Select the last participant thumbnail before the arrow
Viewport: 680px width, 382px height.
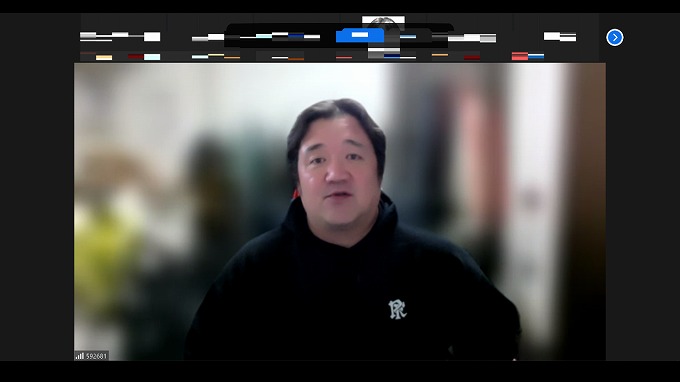tap(556, 37)
